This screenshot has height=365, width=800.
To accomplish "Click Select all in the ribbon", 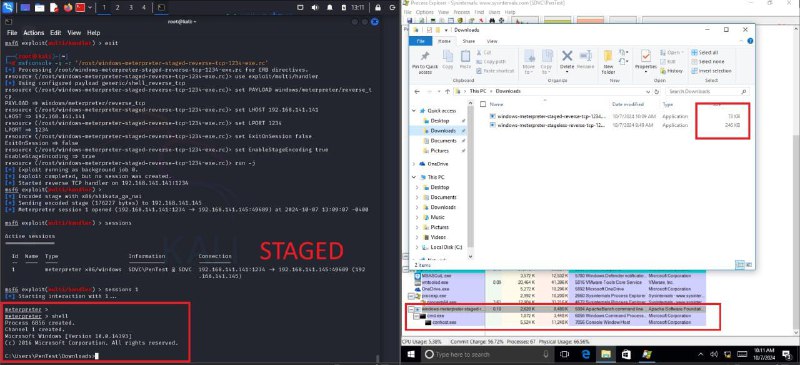I will tap(705, 53).
